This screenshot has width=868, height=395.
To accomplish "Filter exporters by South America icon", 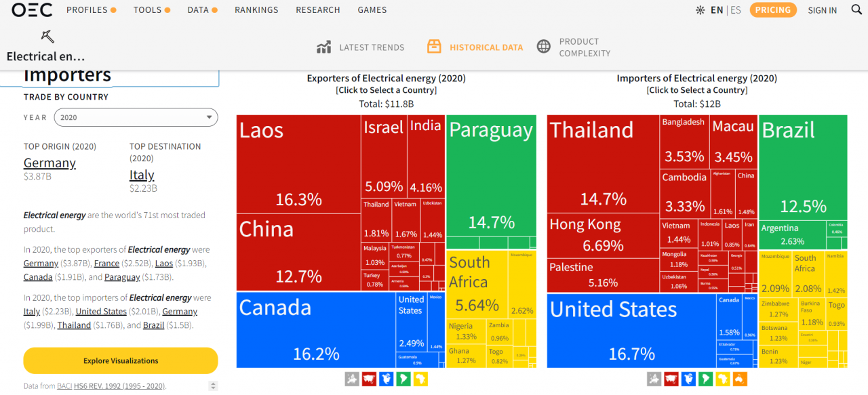I will click(403, 379).
